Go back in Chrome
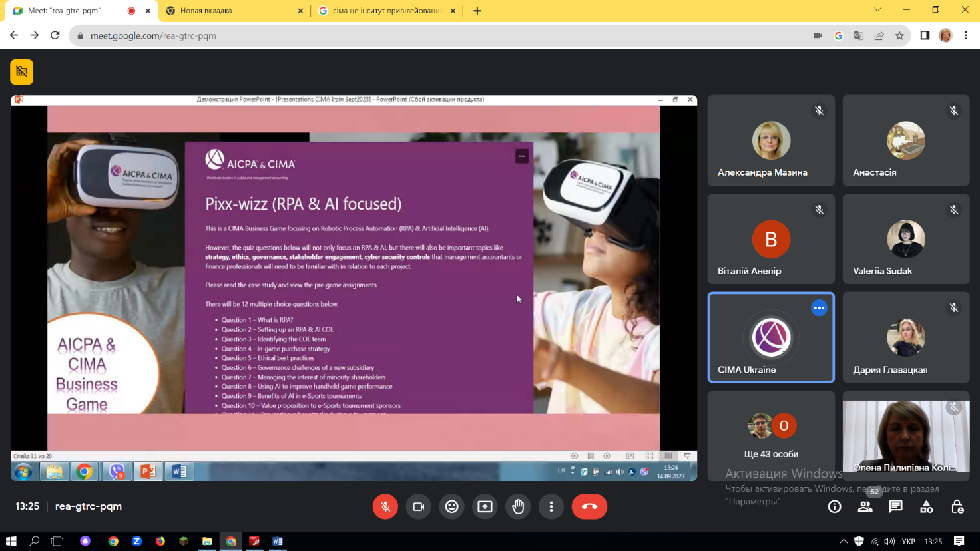The width and height of the screenshot is (980, 551). tap(14, 35)
